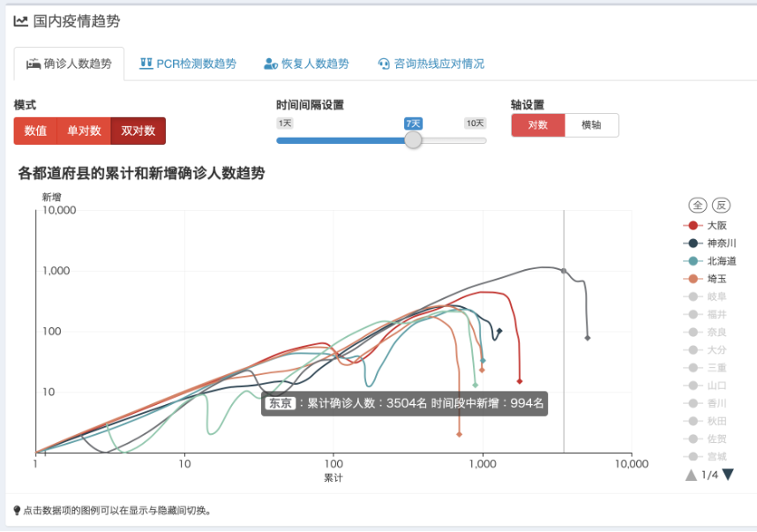Screen dimensions: 757x532
Task: Click the chart icon beside 国内疫情趋势 title
Action: click(x=20, y=20)
